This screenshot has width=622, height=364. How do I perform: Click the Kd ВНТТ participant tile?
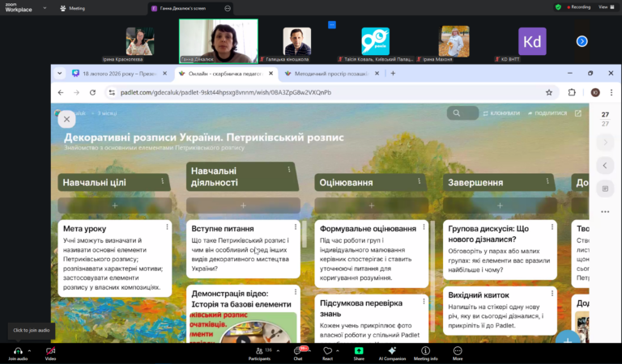coord(532,41)
